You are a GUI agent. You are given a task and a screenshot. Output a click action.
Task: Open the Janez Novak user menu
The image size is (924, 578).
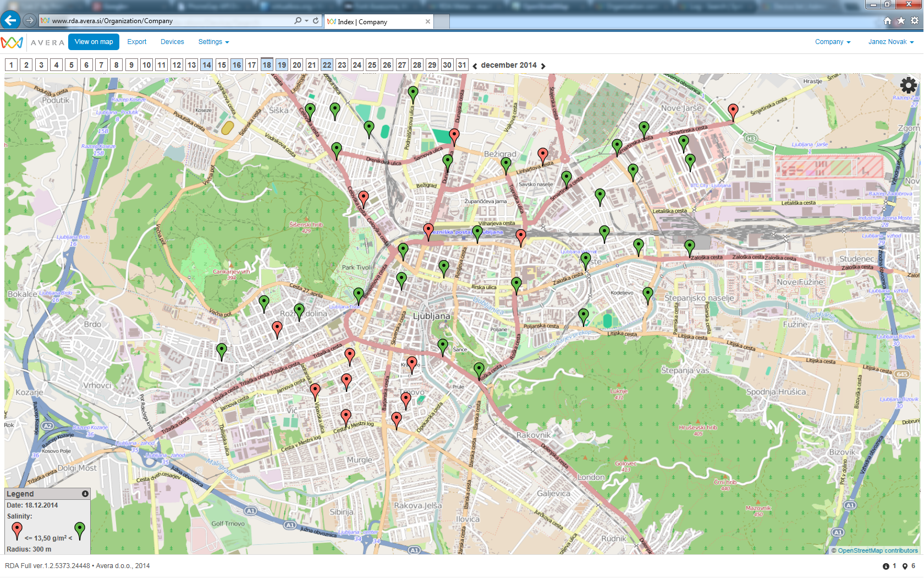pyautogui.click(x=890, y=42)
